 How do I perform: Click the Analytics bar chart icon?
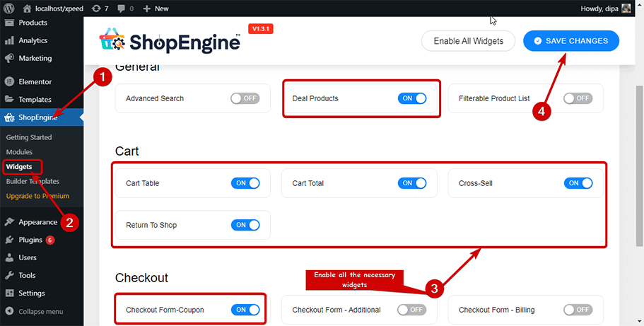[x=9, y=40]
